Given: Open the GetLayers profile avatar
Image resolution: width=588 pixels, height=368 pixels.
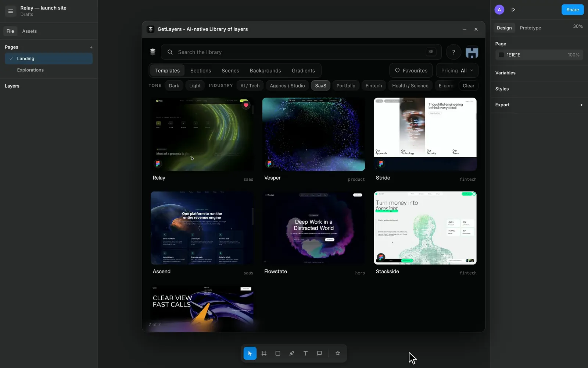Looking at the screenshot, I should [472, 52].
